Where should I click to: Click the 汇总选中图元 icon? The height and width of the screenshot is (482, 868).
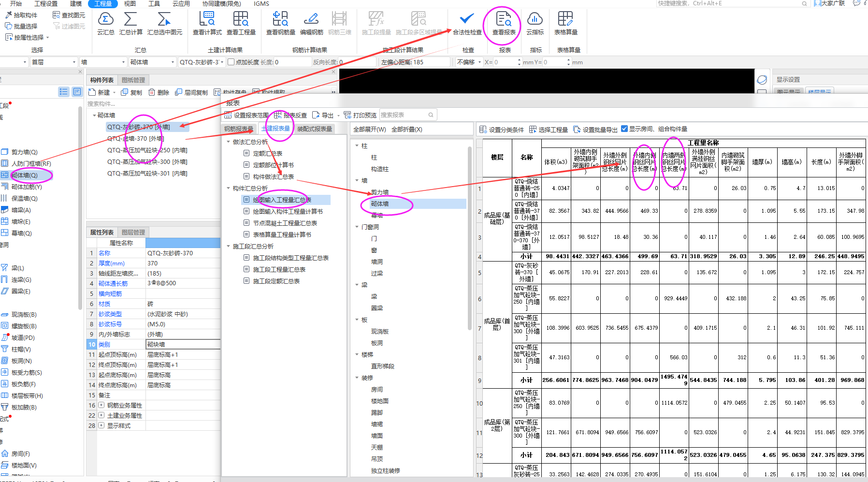pyautogui.click(x=164, y=24)
